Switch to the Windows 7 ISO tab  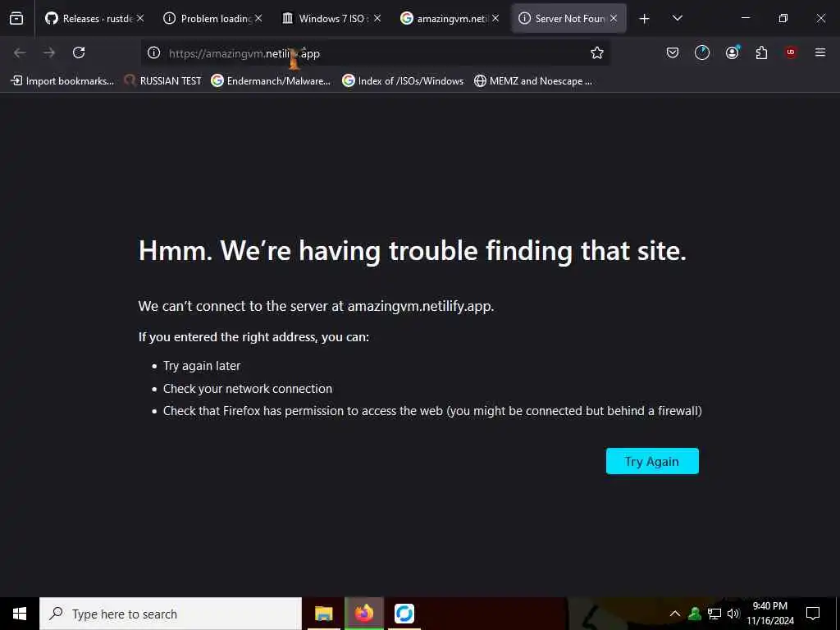(331, 18)
